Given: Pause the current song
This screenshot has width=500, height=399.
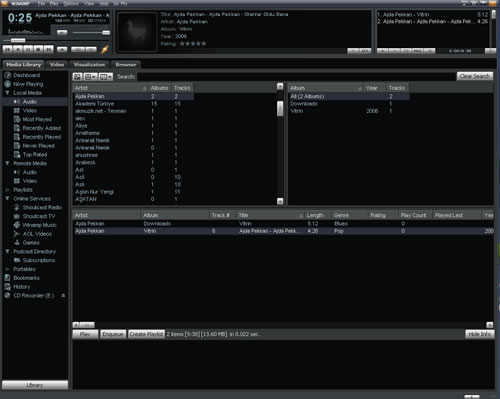Looking at the screenshot, I should (28, 49).
